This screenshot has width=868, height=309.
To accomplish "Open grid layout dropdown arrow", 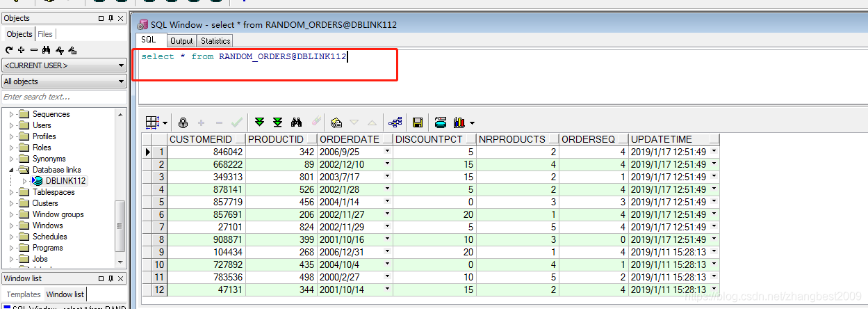I will point(165,123).
